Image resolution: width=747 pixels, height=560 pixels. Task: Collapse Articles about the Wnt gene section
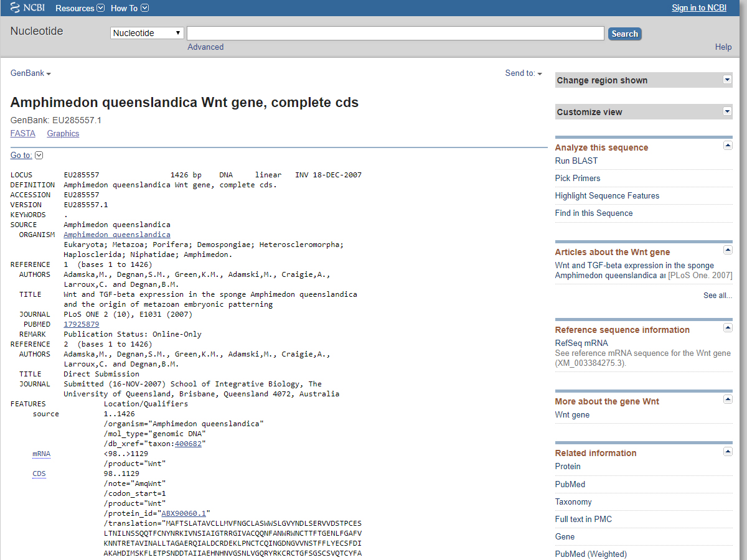[728, 250]
